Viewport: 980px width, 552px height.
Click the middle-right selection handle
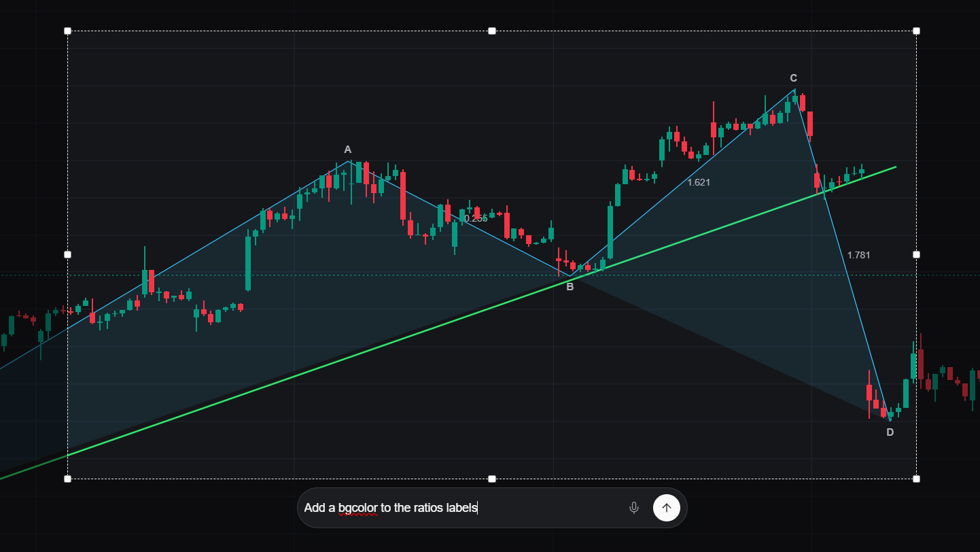point(916,254)
